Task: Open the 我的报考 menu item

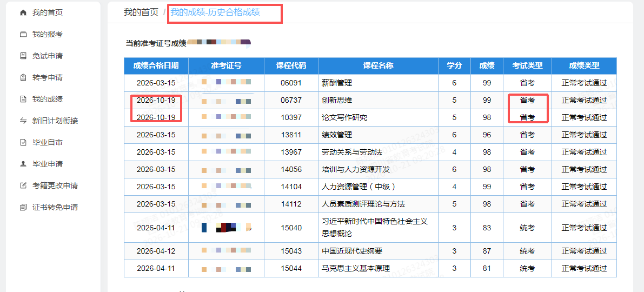Action: (x=47, y=34)
